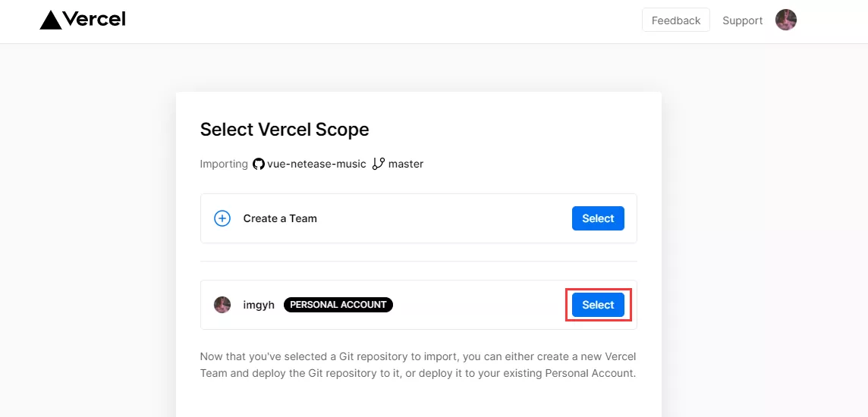Select the Create a Team scope

(598, 218)
